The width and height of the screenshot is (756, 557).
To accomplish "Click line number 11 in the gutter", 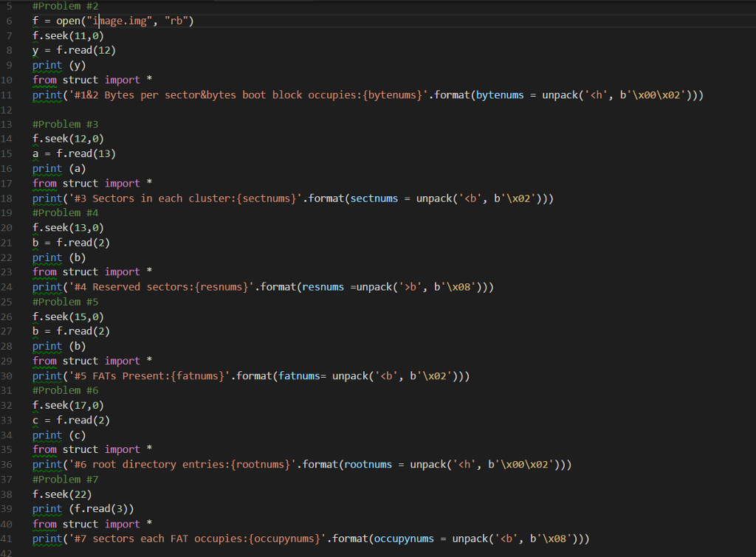I will click(8, 95).
